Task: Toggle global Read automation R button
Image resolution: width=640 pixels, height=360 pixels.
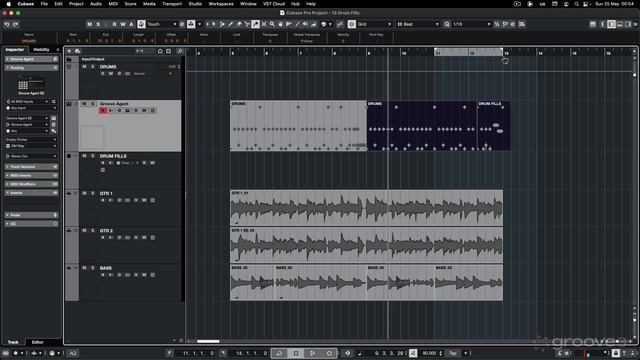Action: 114,24
